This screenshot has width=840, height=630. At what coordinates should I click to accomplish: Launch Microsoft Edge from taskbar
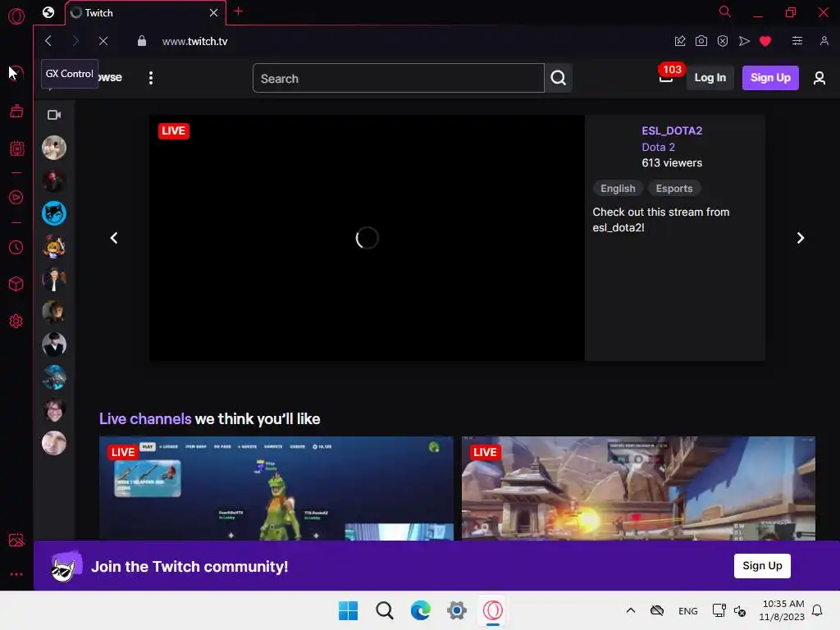tap(421, 610)
